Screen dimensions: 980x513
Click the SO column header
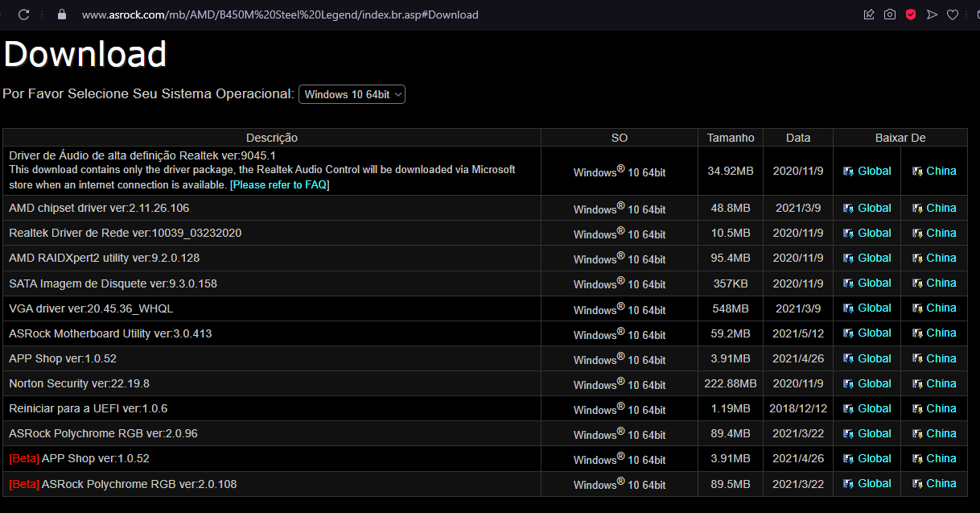(x=620, y=138)
